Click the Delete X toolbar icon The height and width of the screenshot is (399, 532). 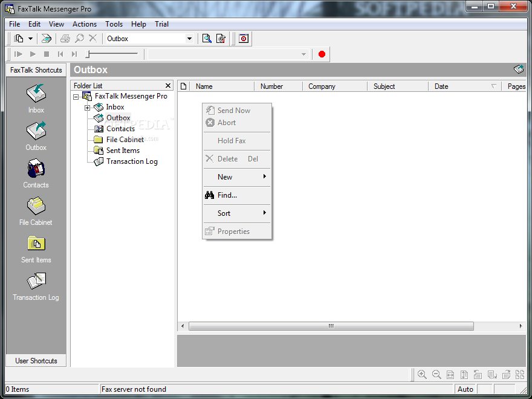92,38
